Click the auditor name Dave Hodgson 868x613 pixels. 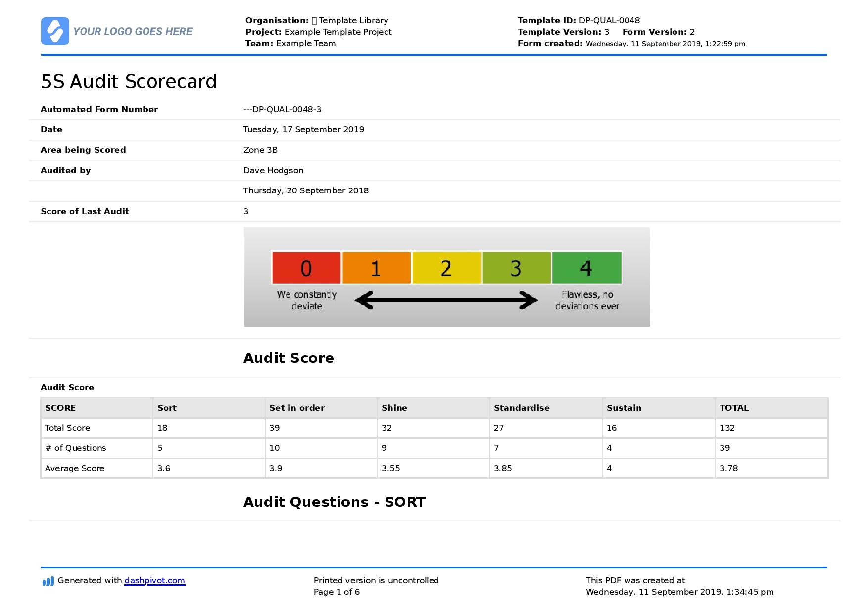coord(273,170)
